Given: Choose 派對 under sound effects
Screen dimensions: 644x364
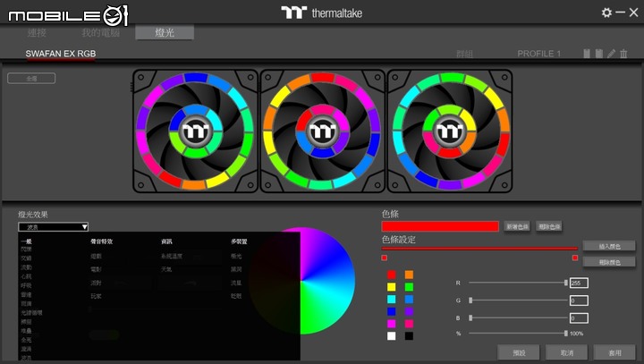Looking at the screenshot, I should [96, 283].
